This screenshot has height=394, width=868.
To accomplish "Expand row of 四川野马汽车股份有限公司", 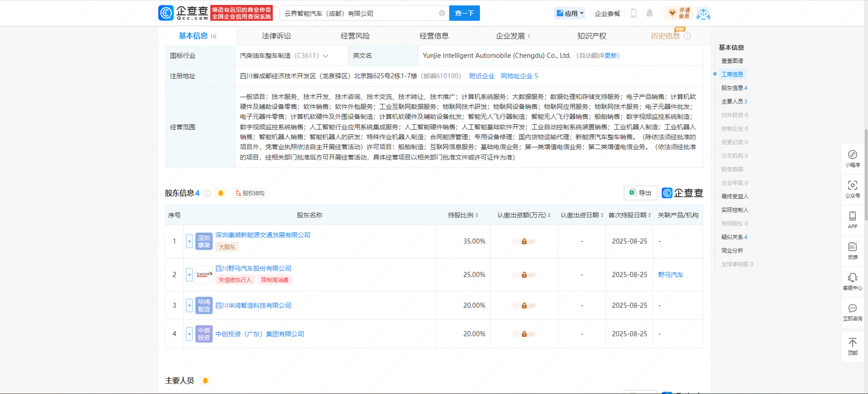I will [x=189, y=274].
